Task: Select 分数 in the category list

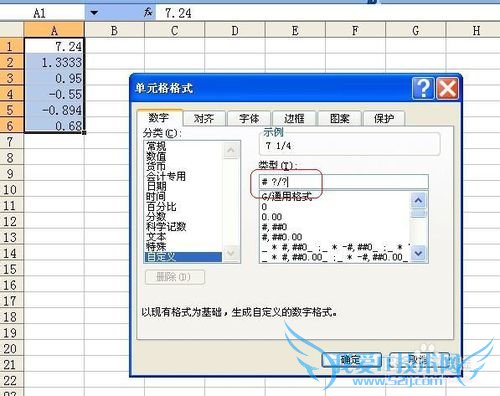Action: [x=183, y=216]
